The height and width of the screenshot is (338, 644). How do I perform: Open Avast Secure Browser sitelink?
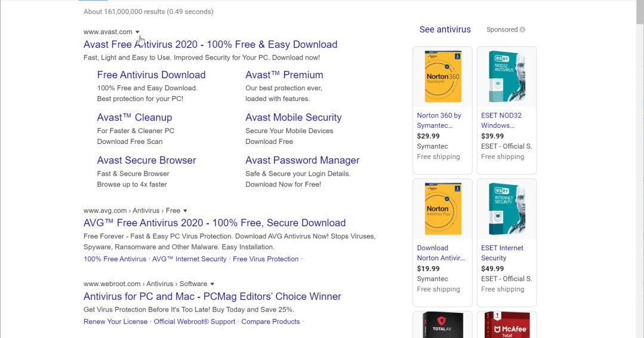point(146,160)
